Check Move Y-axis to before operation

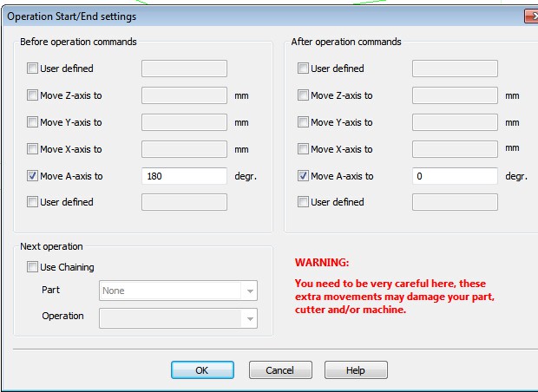coord(33,122)
